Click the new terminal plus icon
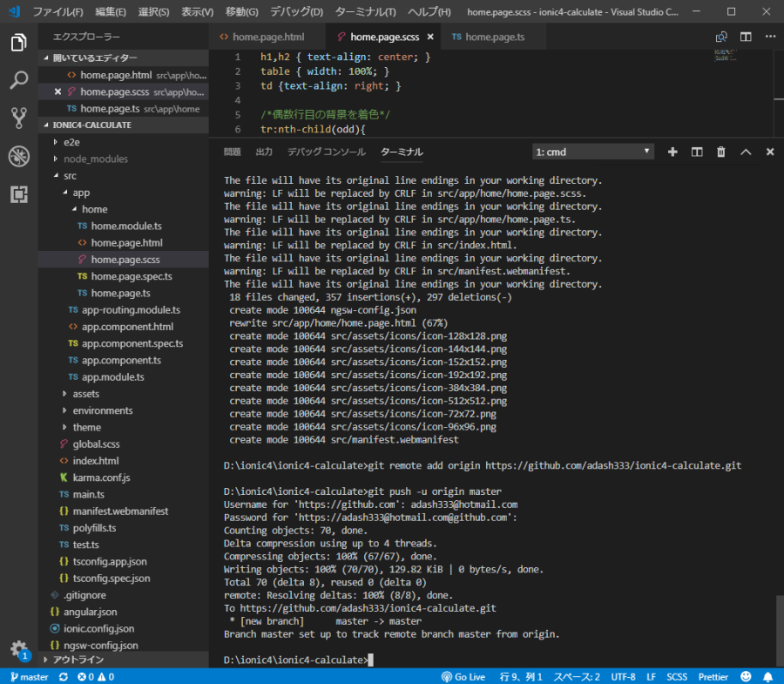Screen dimensions: 784x684 pos(672,152)
